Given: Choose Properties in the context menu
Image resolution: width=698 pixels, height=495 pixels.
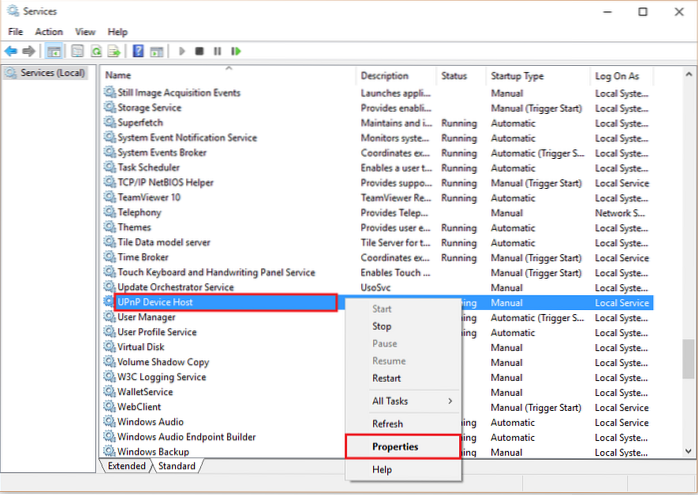Looking at the screenshot, I should click(403, 447).
